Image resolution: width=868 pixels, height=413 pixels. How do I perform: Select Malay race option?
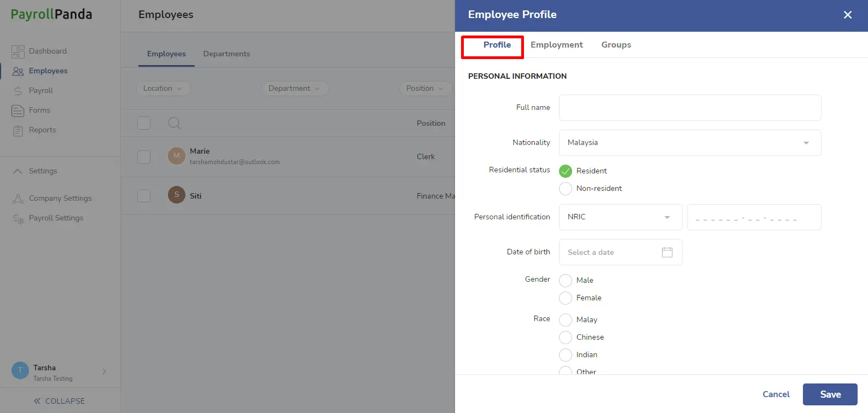566,320
